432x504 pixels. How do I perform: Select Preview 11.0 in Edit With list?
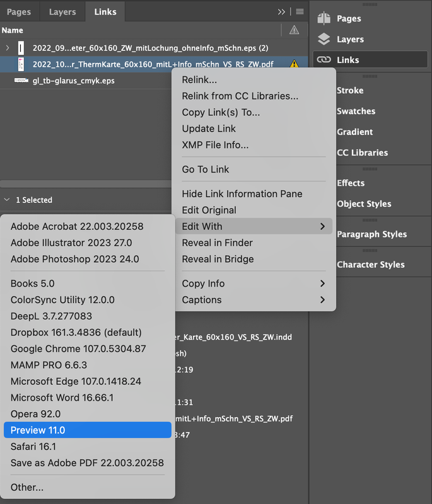pyautogui.click(x=38, y=430)
